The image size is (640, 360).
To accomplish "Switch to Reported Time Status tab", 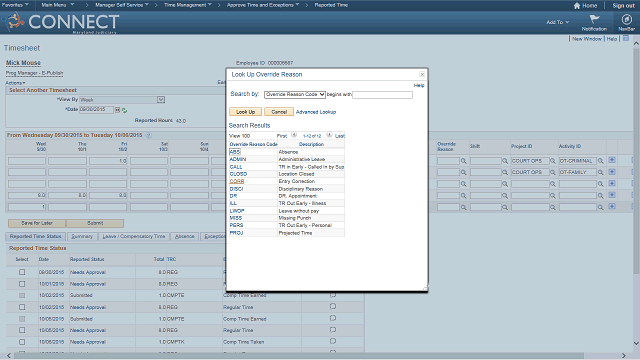I will click(36, 236).
